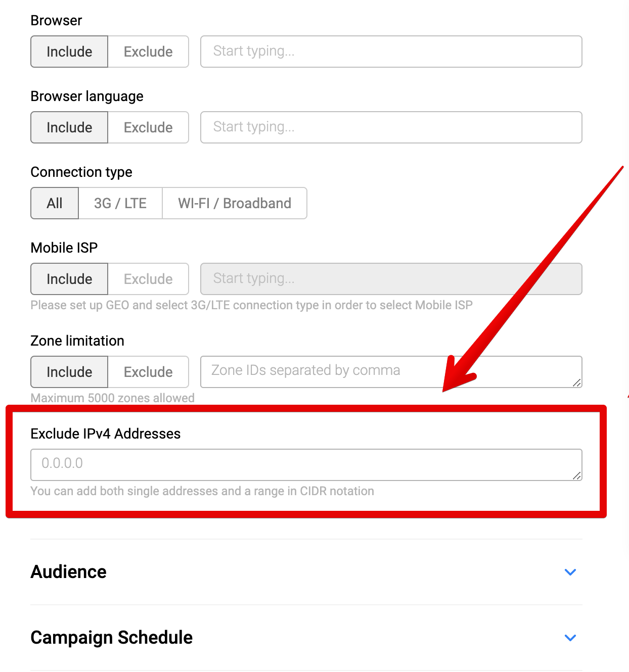
Task: Click the Mobile ISP input field
Action: pos(391,279)
